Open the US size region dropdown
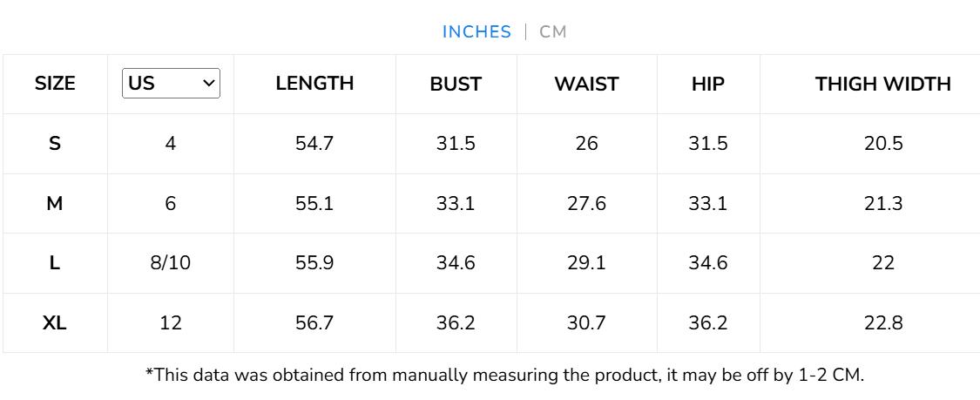Image resolution: width=980 pixels, height=400 pixels. 171,84
